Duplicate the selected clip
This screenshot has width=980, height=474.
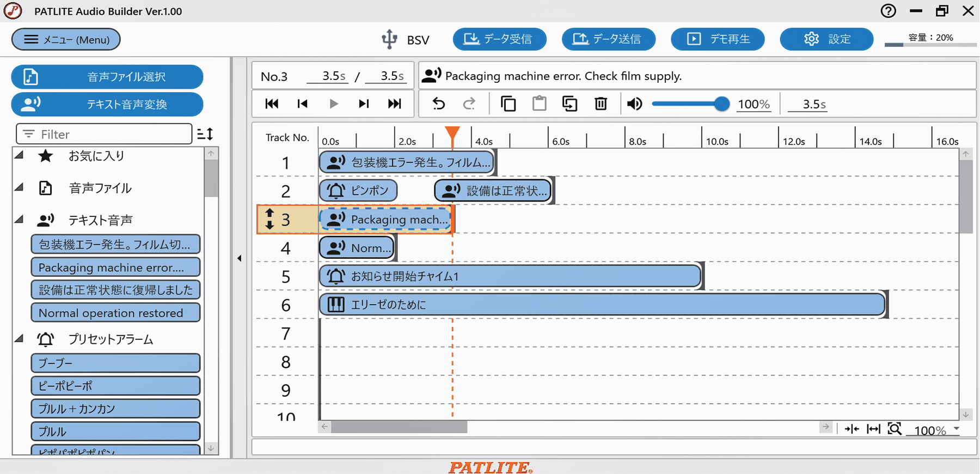pyautogui.click(x=569, y=104)
